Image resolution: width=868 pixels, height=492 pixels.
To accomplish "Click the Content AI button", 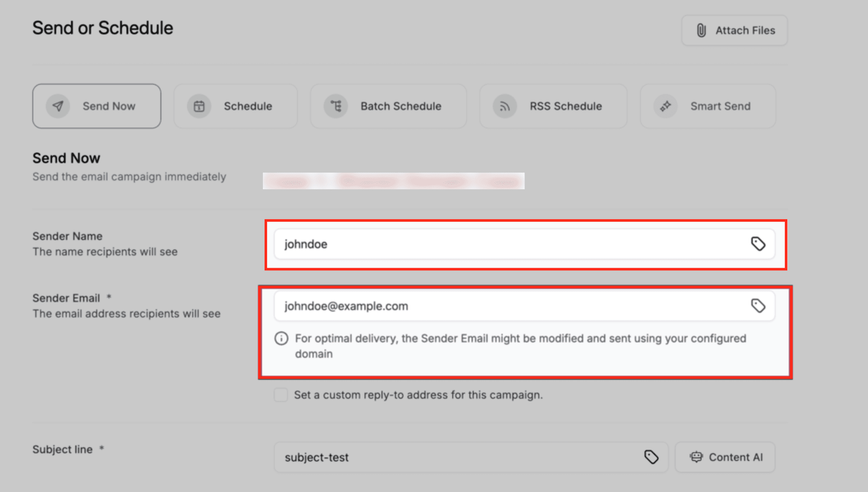I will pyautogui.click(x=725, y=457).
